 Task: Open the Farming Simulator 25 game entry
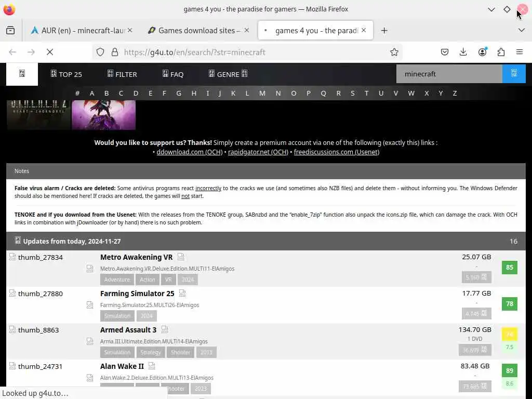(137, 294)
